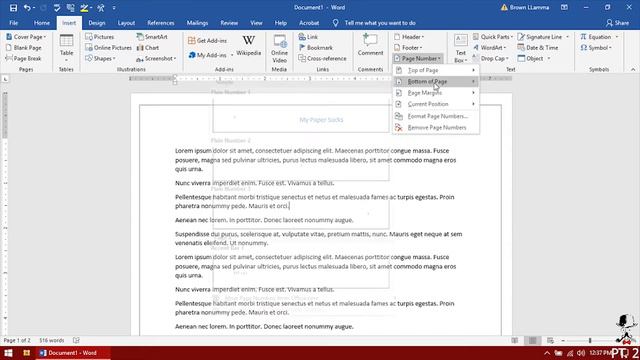Open the Wikipedia add-in
The image size is (640, 360).
click(249, 45)
